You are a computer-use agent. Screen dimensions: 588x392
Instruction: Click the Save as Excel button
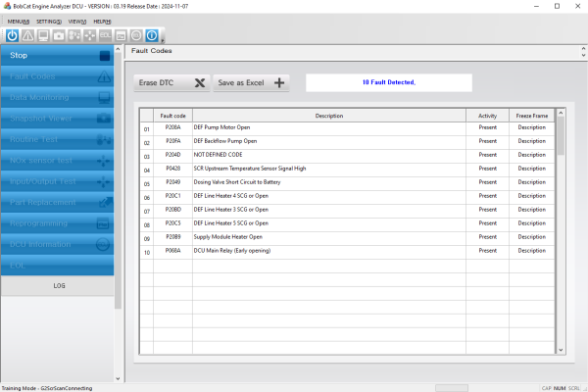(251, 83)
